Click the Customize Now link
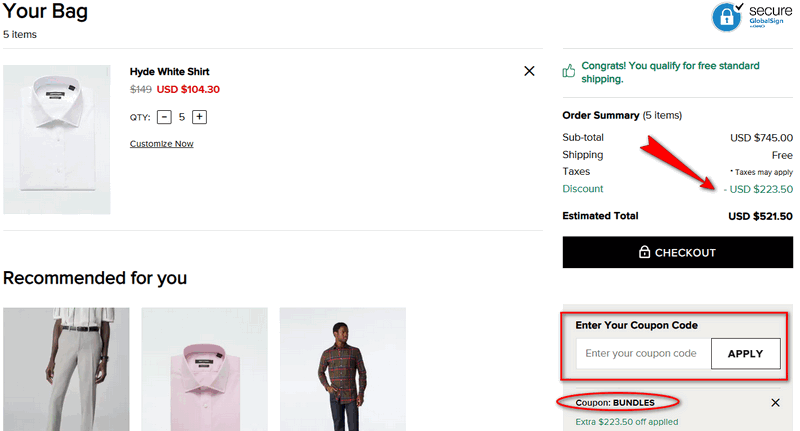 tap(161, 144)
